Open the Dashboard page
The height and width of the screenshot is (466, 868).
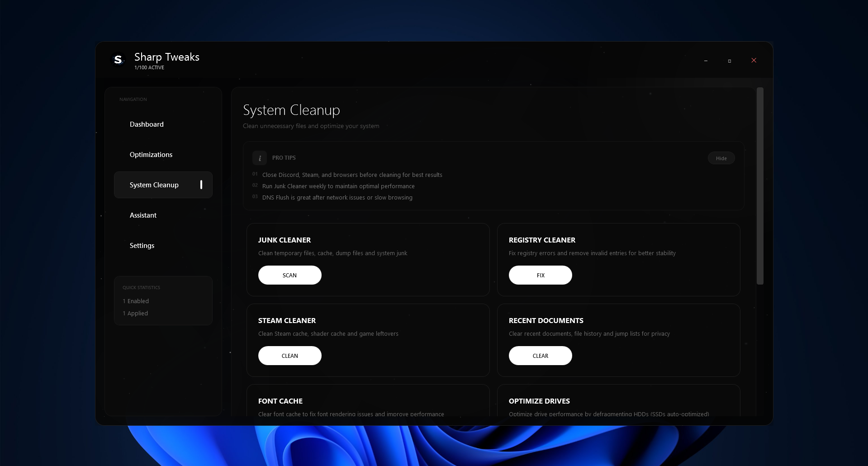(147, 124)
